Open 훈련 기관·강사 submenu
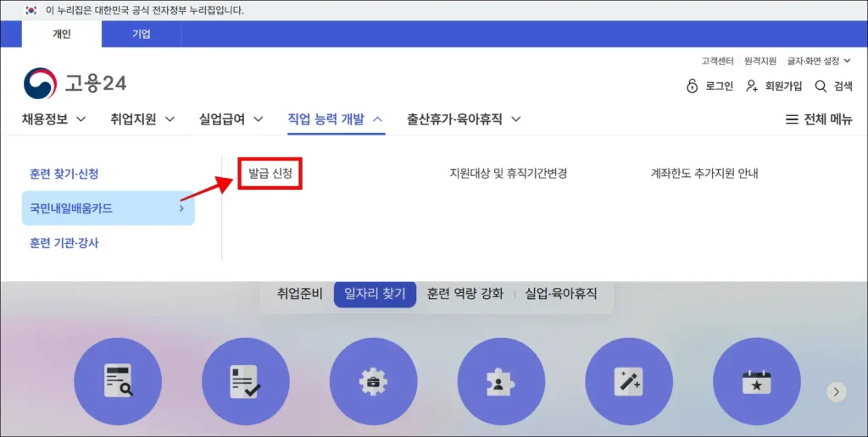 point(64,242)
